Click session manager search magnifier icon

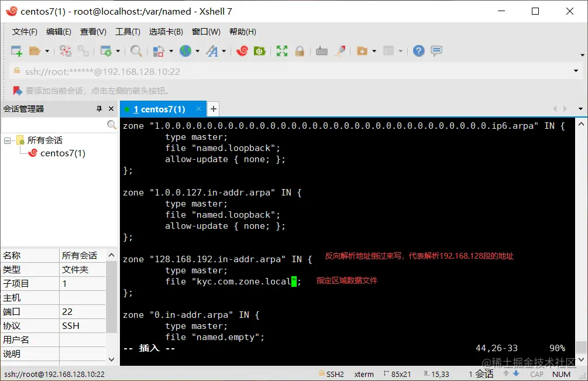(x=111, y=125)
